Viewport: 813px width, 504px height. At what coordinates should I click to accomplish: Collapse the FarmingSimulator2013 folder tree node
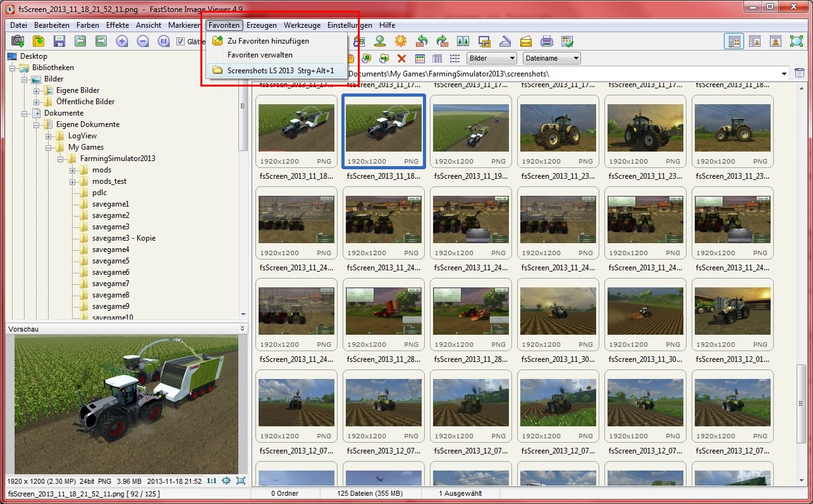coord(61,159)
